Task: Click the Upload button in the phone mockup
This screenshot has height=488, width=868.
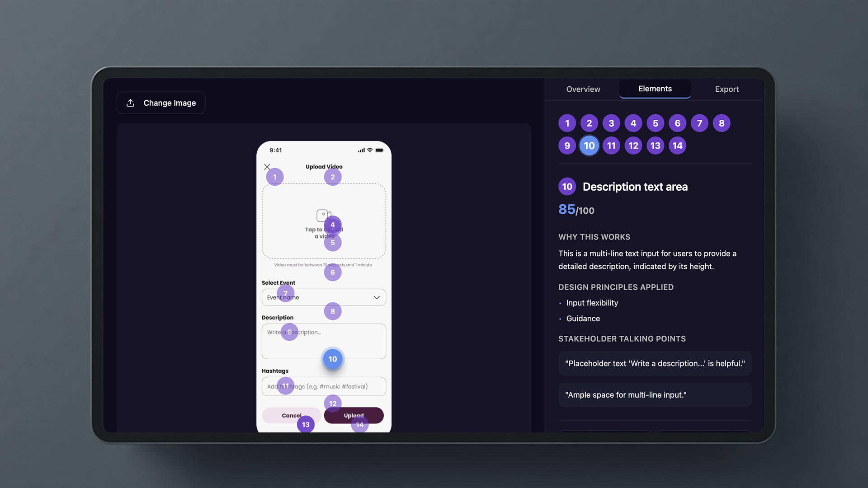Action: [x=354, y=415]
